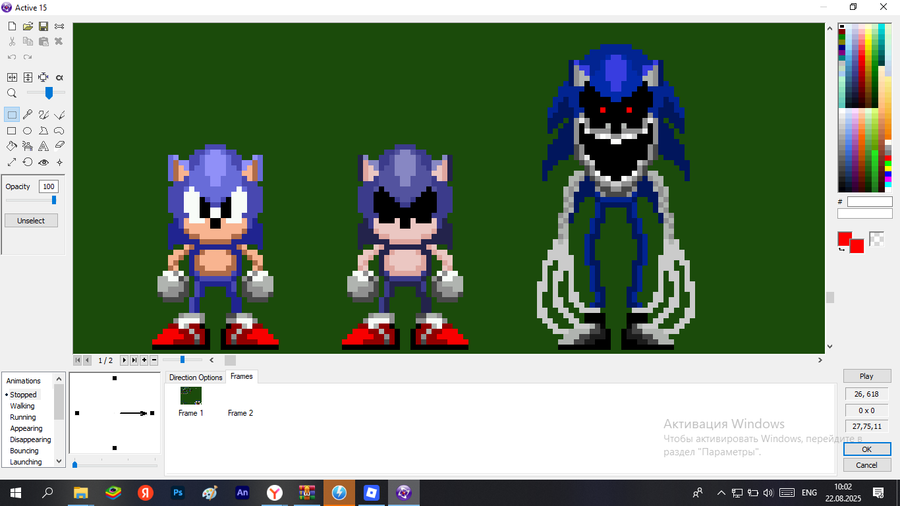Viewport: 900px width, 506px height.
Task: Toggle the View hot spot eye icon
Action: (x=43, y=162)
